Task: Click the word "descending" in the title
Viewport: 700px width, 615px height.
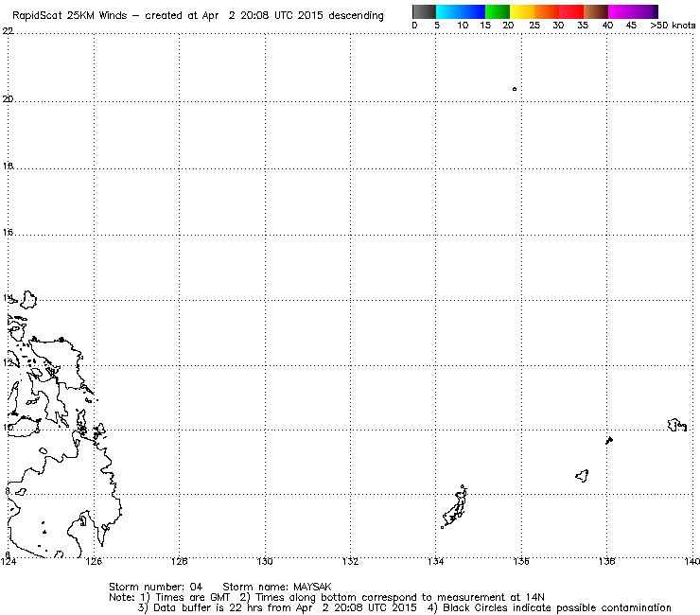Action: tap(356, 16)
